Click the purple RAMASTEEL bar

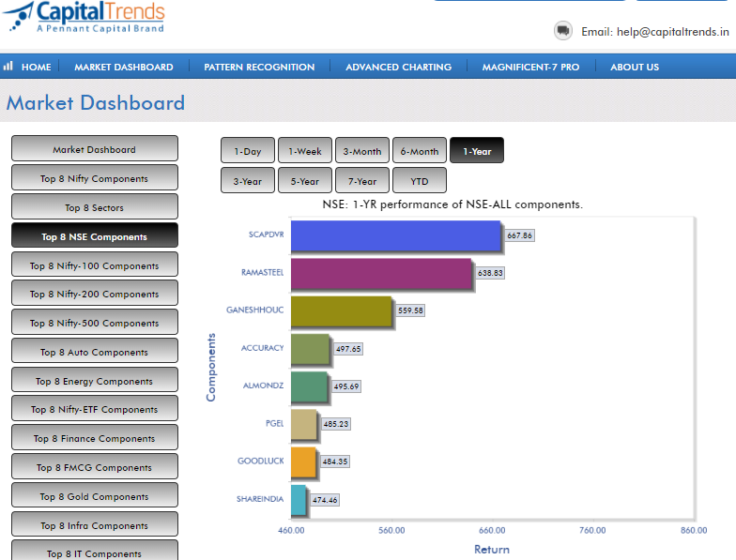coord(381,274)
